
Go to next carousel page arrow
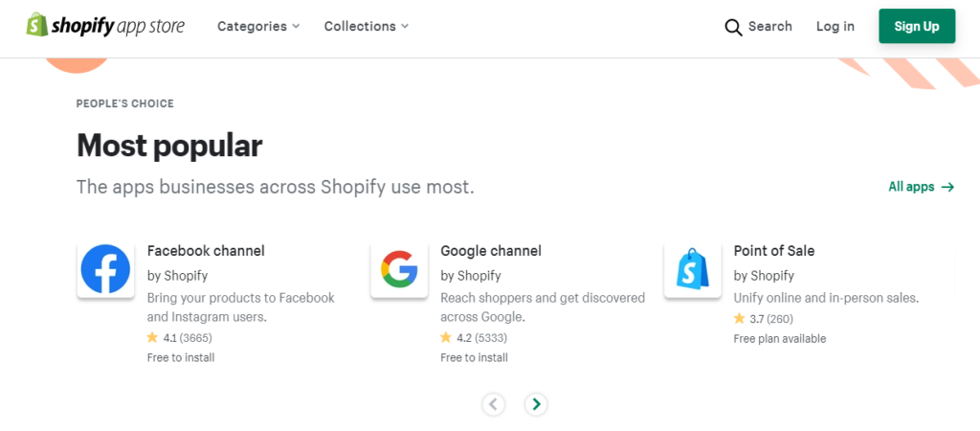tap(536, 404)
